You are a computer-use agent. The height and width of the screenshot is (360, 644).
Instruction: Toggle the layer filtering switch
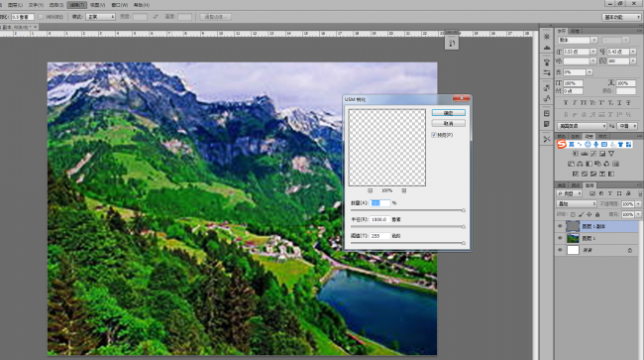[640, 193]
